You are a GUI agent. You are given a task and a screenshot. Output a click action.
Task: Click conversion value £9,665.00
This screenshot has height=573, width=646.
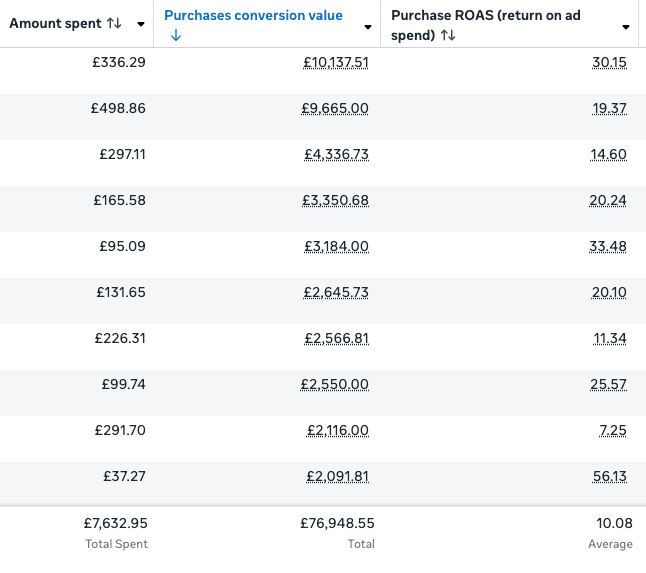point(335,108)
